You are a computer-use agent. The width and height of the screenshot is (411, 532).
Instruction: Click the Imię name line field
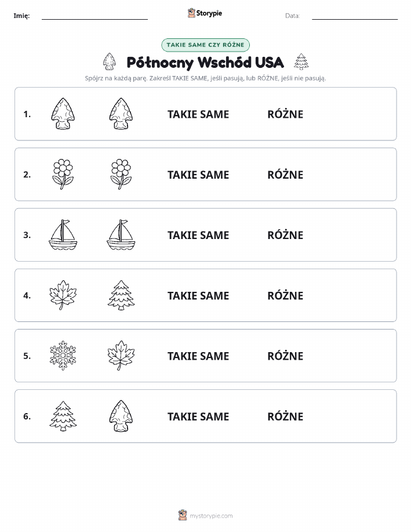(94, 16)
